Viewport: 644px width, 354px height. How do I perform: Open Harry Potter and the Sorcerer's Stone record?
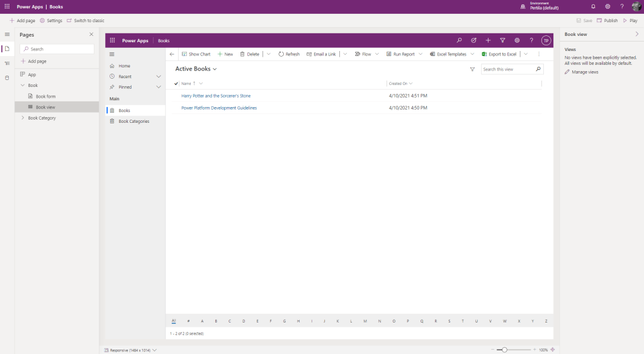(216, 96)
